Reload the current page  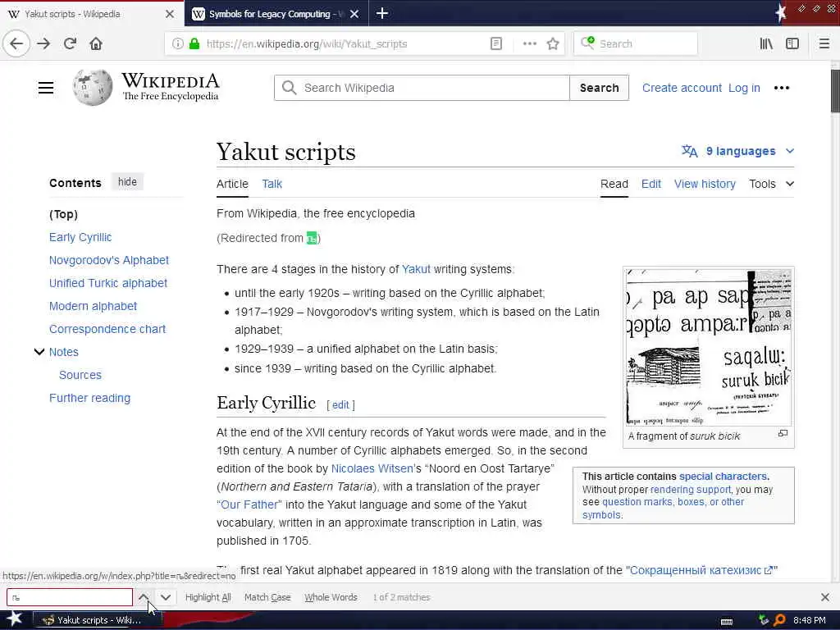[70, 44]
